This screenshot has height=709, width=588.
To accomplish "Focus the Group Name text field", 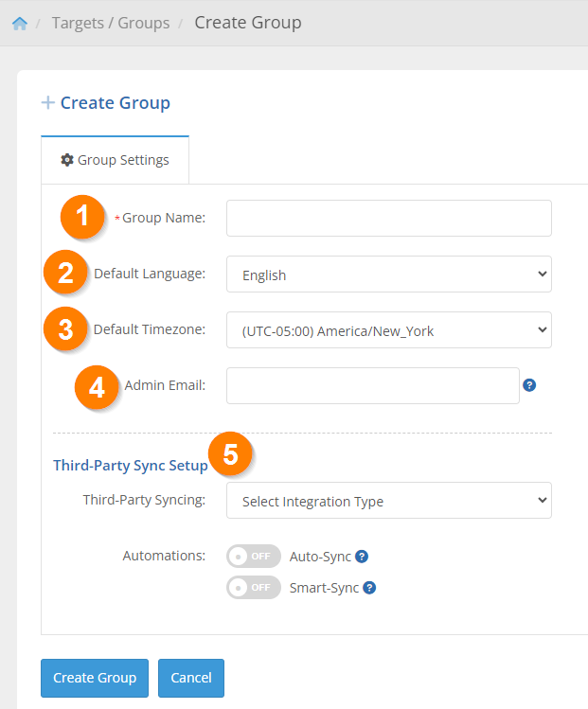I will click(x=389, y=219).
